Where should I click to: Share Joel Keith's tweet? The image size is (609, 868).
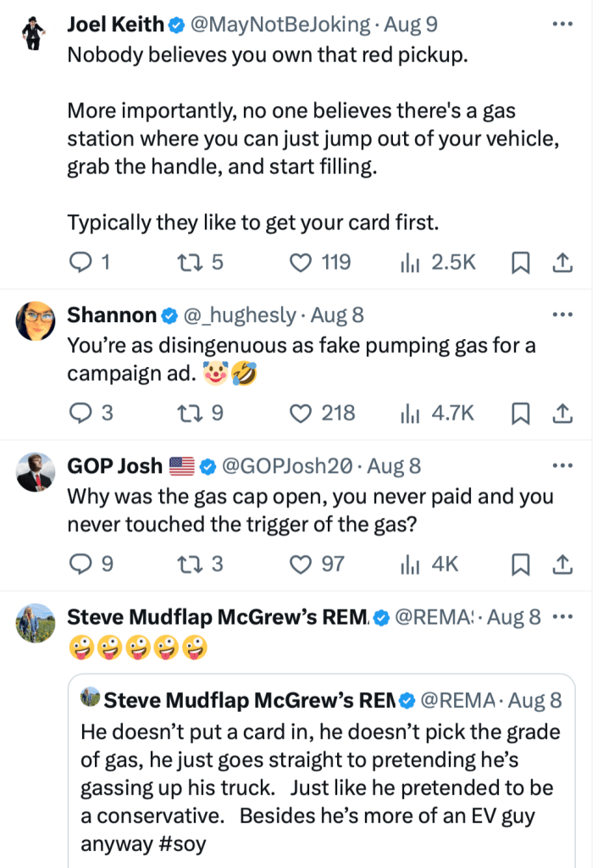[x=562, y=263]
